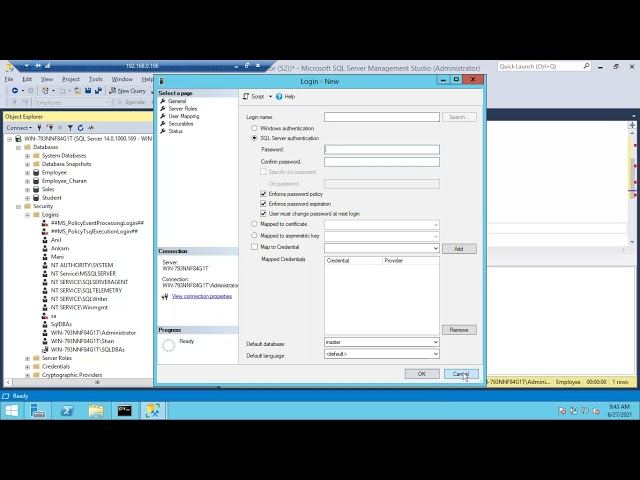Viewport: 640px width, 480px height.
Task: Open the Server Roles page
Action: click(x=182, y=109)
